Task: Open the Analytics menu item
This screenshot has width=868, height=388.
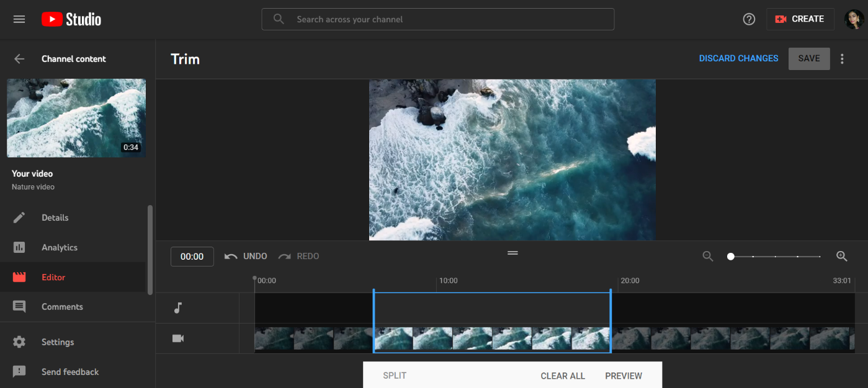Action: tap(59, 247)
